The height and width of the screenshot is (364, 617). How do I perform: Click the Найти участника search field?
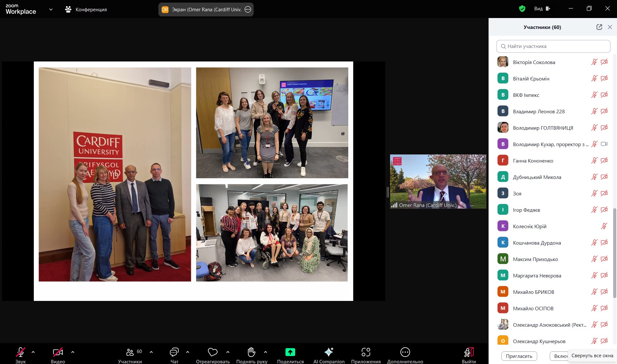coord(553,46)
